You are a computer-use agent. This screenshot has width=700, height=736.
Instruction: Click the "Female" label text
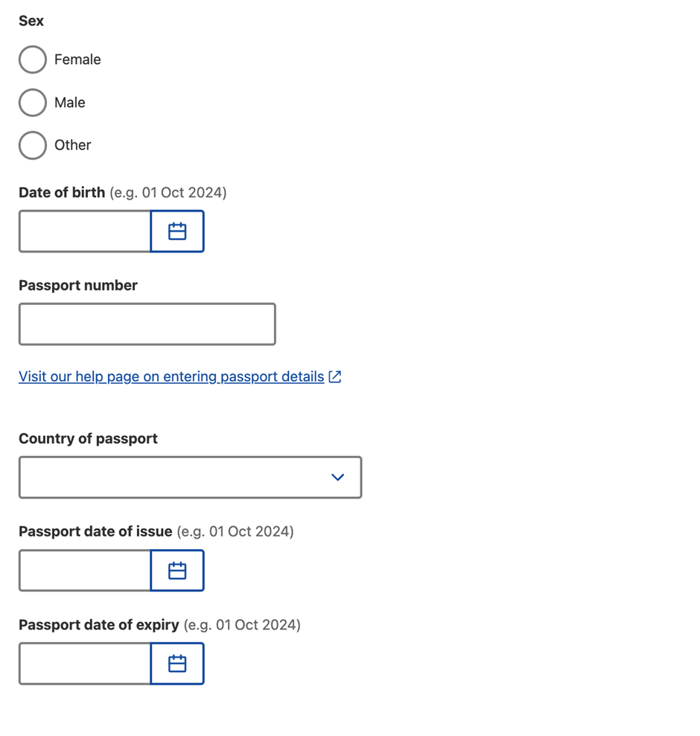(77, 60)
